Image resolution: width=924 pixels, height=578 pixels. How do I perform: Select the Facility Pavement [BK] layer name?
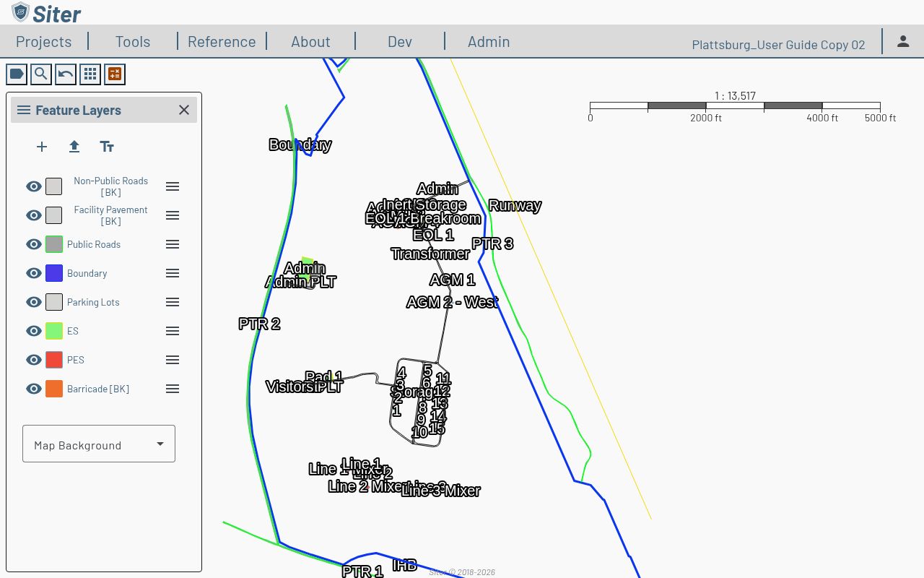[110, 215]
